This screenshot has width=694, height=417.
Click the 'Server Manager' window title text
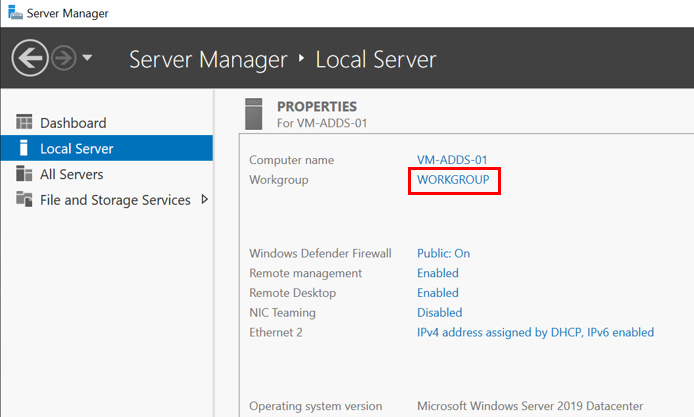pos(67,13)
